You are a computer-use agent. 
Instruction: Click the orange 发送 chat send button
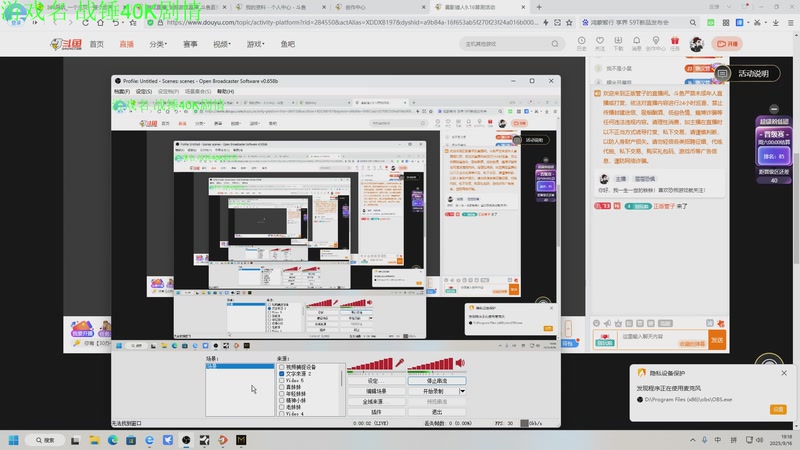click(717, 340)
